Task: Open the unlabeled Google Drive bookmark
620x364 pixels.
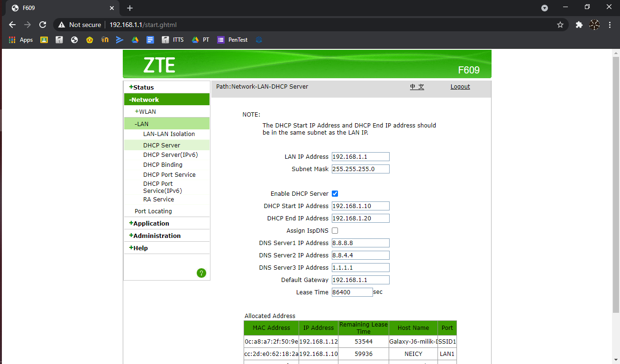Action: click(135, 40)
